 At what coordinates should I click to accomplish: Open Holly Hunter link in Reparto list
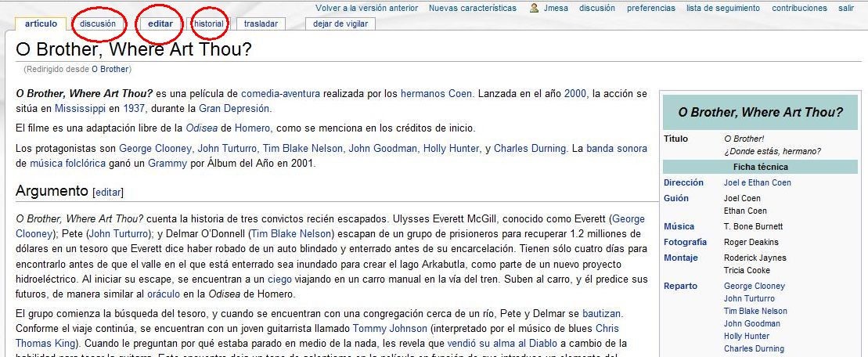pos(746,336)
